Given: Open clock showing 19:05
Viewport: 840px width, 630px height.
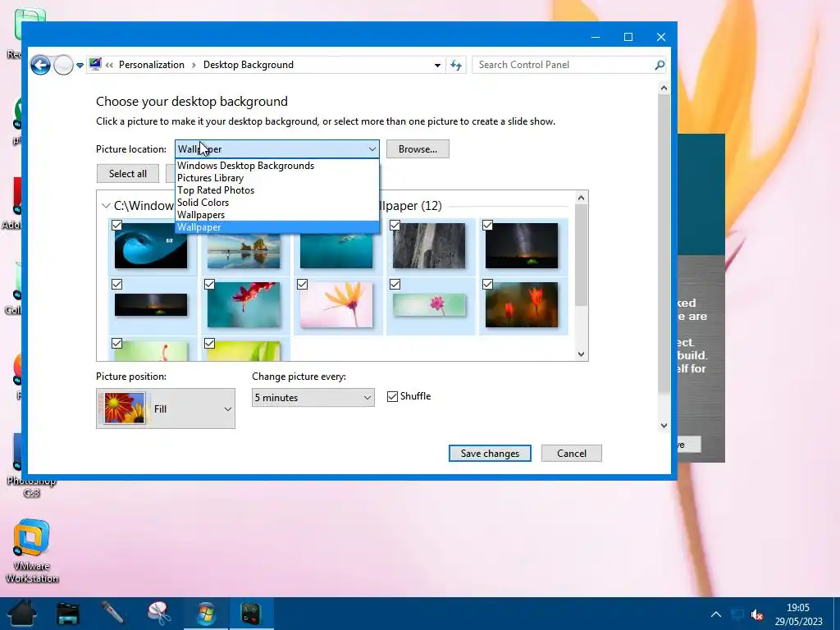Looking at the screenshot, I should click(x=798, y=614).
